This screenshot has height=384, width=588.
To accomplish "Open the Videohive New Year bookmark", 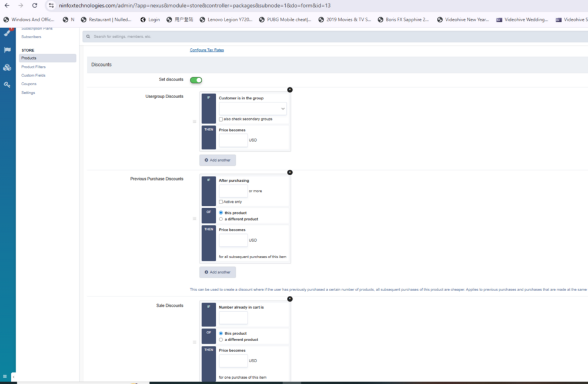I will [463, 19].
